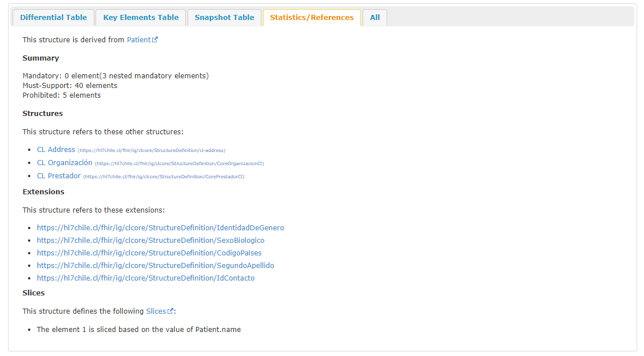Viewport: 644px width, 356px height.
Task: Open the IdentidadDeGenero extension URL
Action: tap(160, 228)
